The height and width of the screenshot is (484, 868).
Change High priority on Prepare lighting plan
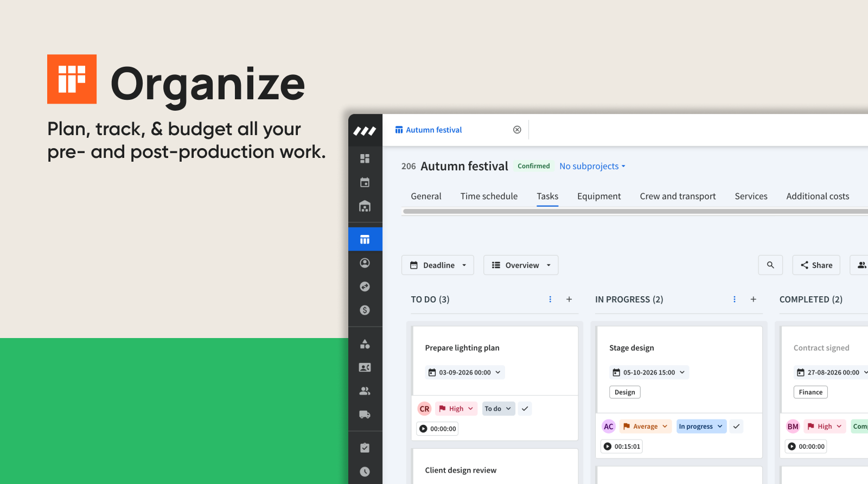456,409
